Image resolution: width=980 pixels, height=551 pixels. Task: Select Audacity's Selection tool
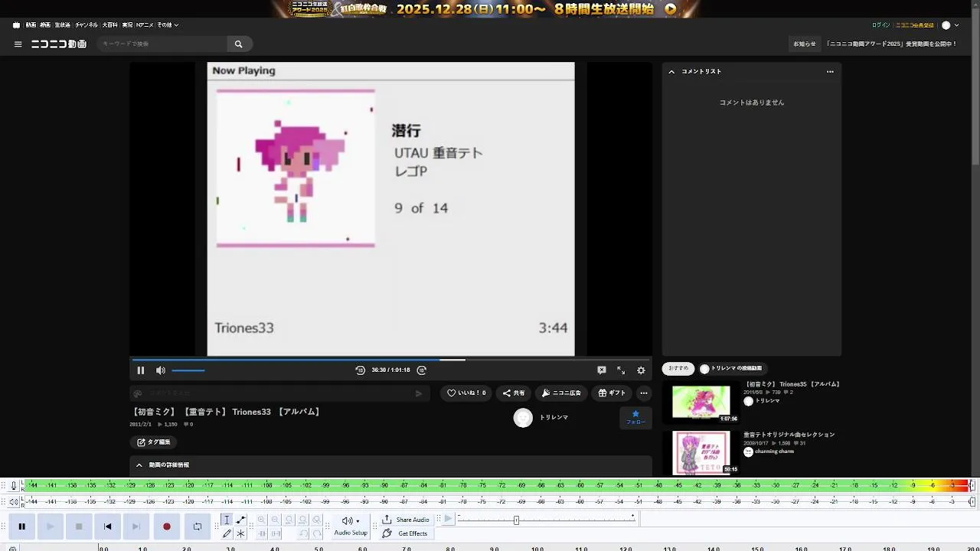[x=227, y=520]
